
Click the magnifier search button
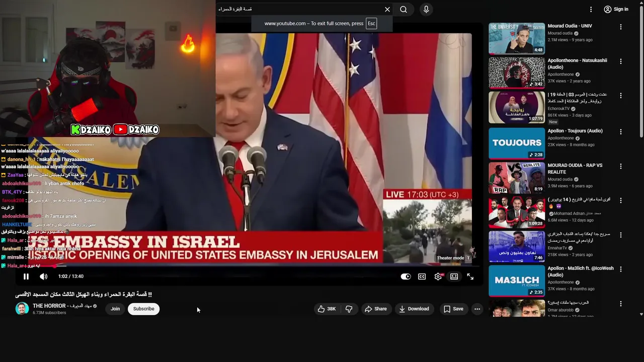(x=404, y=9)
